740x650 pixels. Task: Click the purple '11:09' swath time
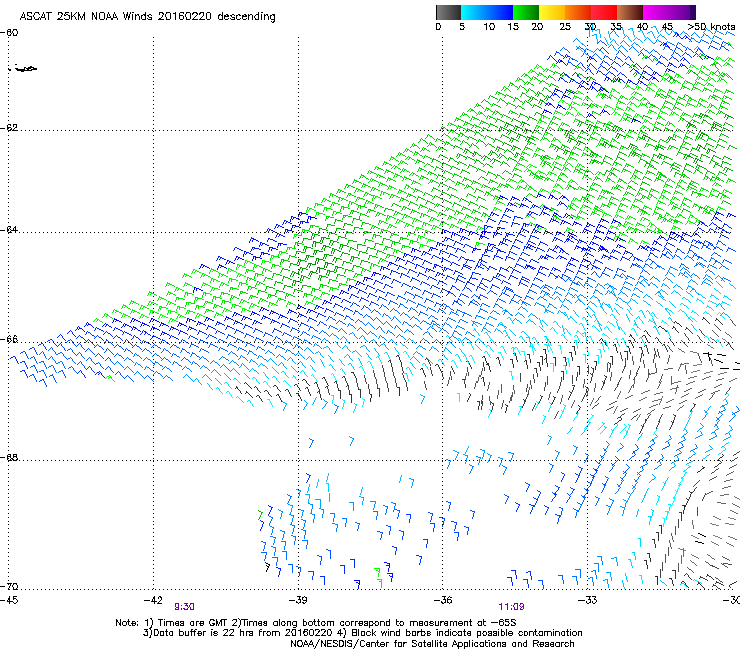512,607
